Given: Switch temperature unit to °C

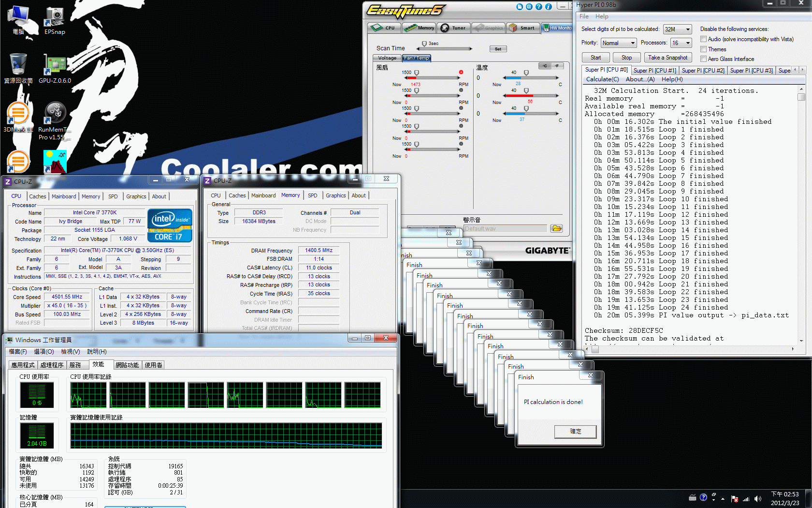Looking at the screenshot, I should click(x=545, y=66).
